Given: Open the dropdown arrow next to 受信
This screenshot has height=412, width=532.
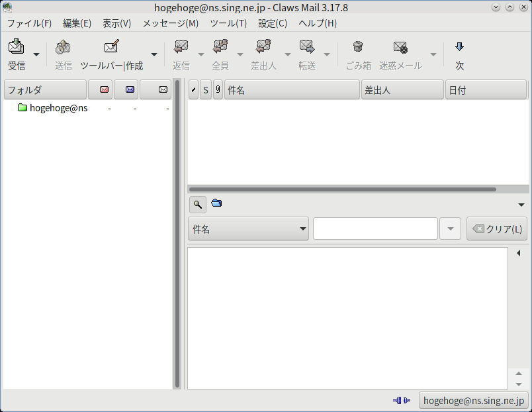Looking at the screenshot, I should coord(36,54).
